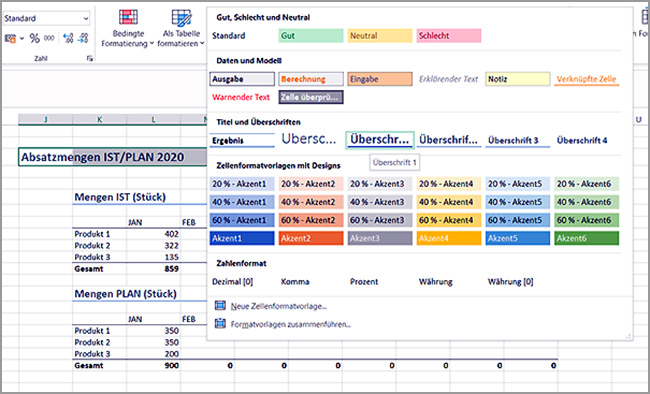Apply the Dezimal [0] number style
Image resolution: width=650 pixels, height=394 pixels.
tap(242, 282)
